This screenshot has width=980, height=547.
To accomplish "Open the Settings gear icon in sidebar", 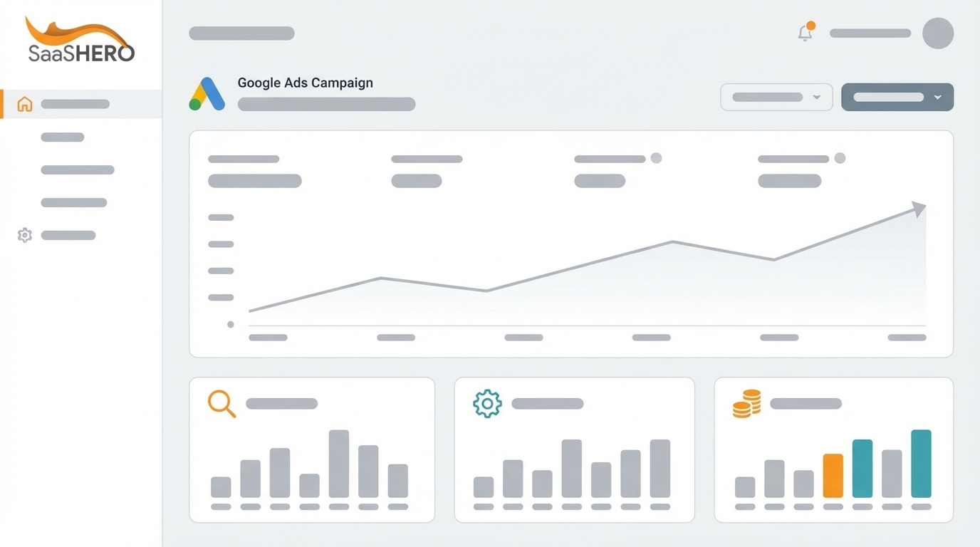I will [24, 235].
